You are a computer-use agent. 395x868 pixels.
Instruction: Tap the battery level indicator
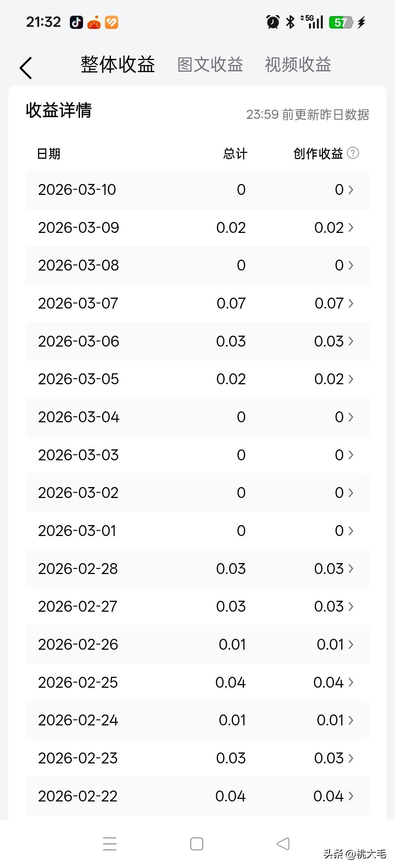[x=341, y=22]
